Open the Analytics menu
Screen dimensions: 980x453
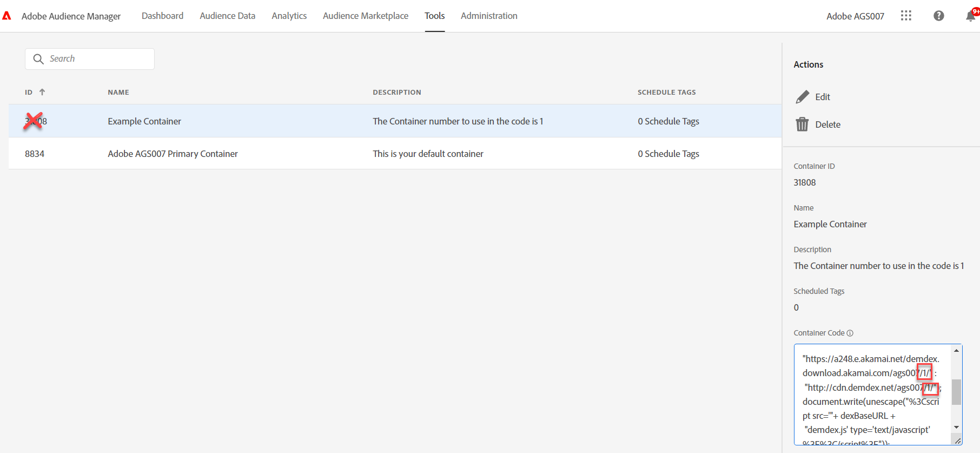click(x=289, y=16)
